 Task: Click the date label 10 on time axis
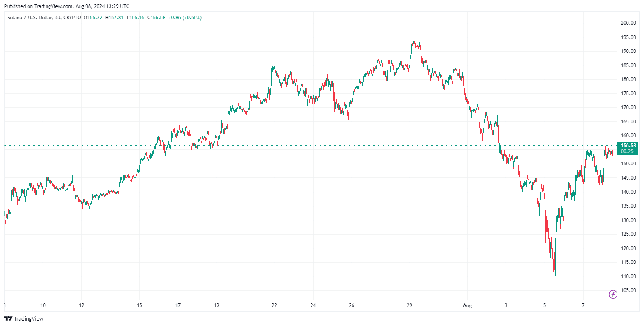(x=43, y=305)
